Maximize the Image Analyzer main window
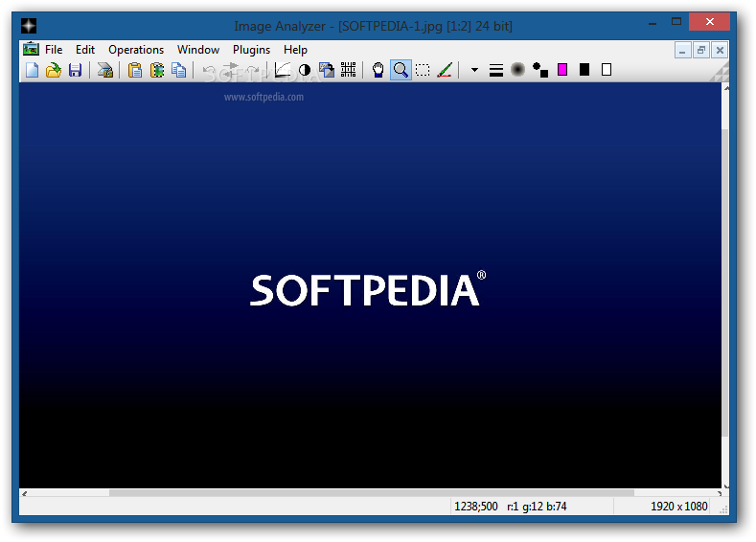Viewport: 756px width, 542px height. point(676,21)
